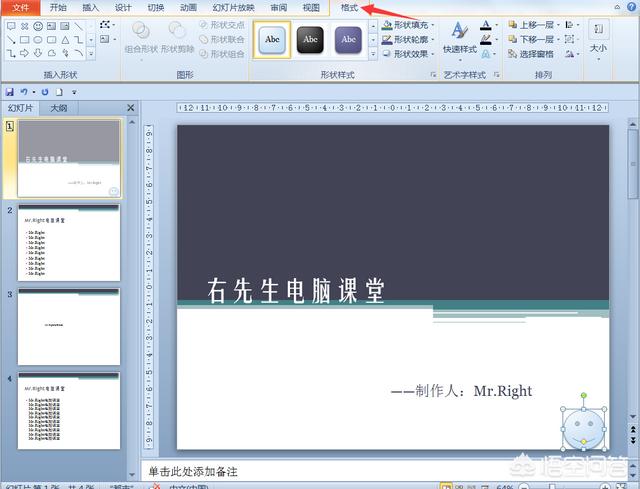Apply the purple Abc shape style
The width and height of the screenshot is (640, 489).
click(x=348, y=40)
